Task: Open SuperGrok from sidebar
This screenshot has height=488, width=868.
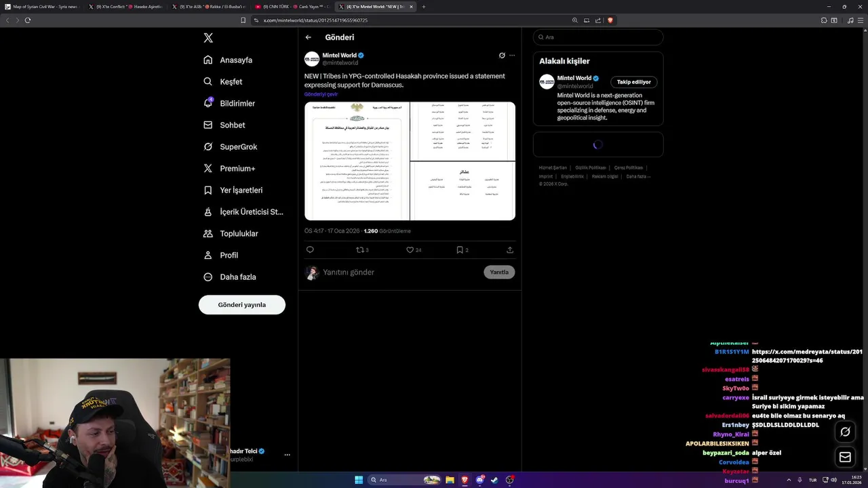Action: tap(230, 146)
